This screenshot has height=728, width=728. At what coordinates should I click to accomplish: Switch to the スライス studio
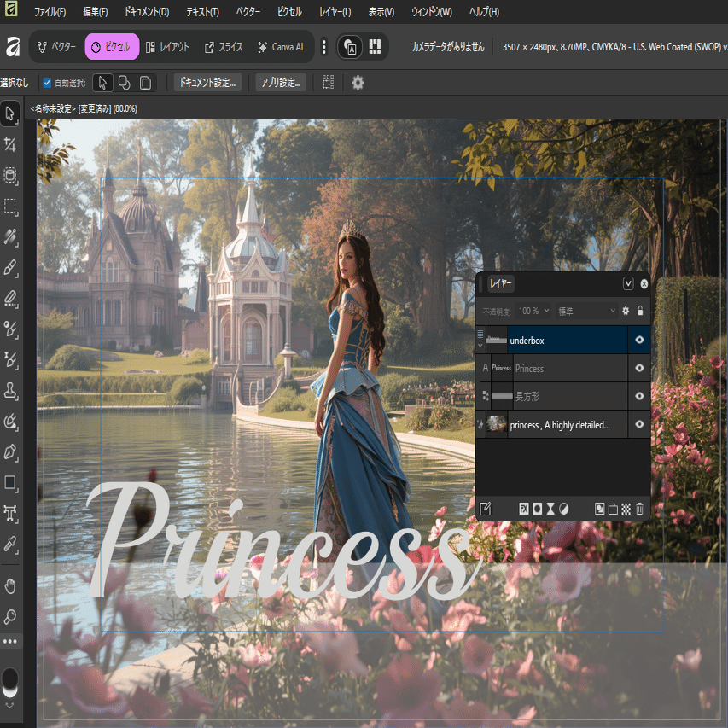point(224,46)
